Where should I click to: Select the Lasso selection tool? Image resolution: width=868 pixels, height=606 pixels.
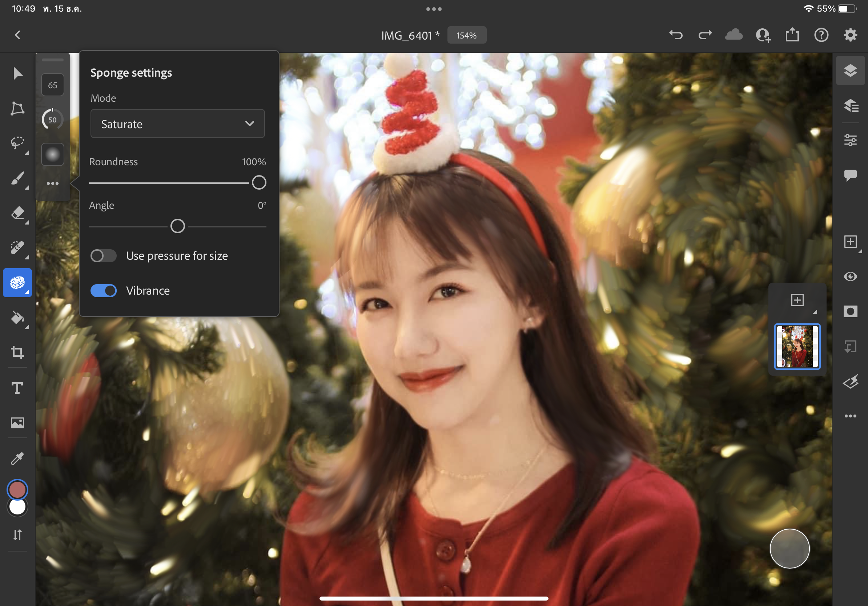tap(17, 143)
